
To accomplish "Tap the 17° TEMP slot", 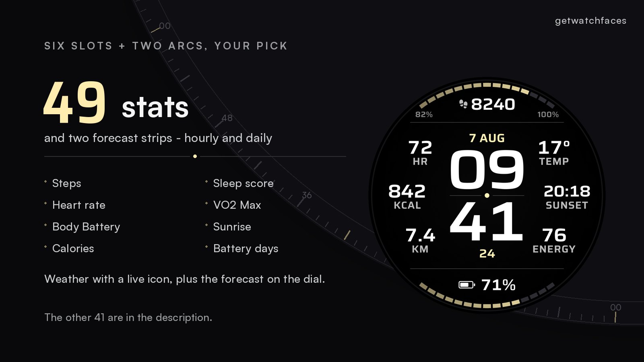I will click(x=554, y=153).
